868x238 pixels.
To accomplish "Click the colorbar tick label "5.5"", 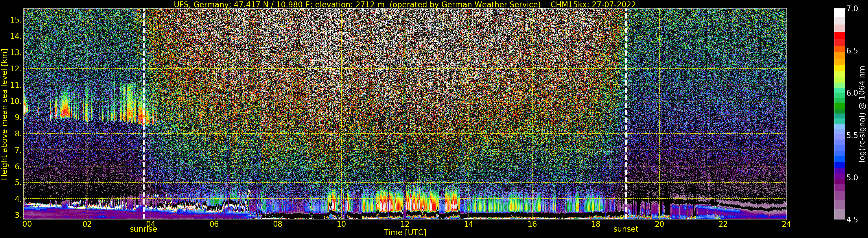I will (852, 135).
